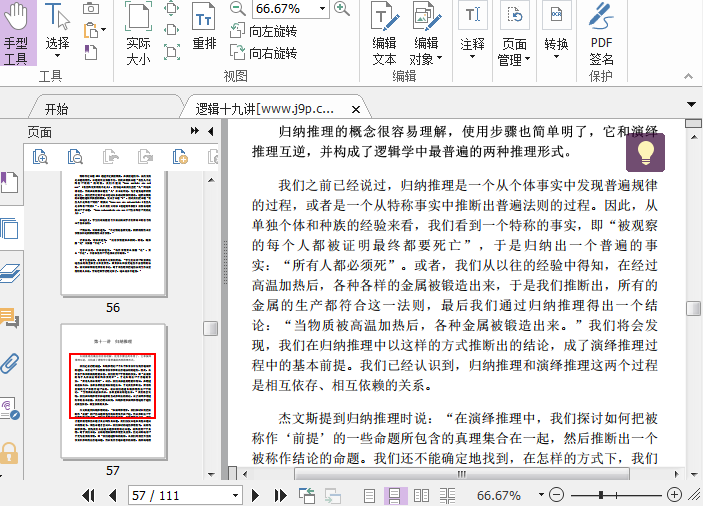703x506 pixels.
Task: Open the tab list dropdown arrow
Action: coord(691,104)
